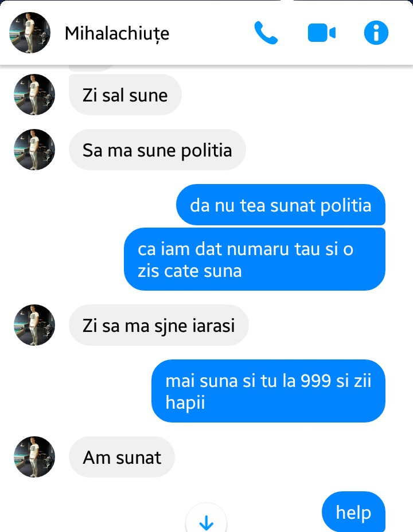The image size is (413, 532).
Task: Tap avatar beside 'Zi sal sune'
Action: (x=34, y=95)
